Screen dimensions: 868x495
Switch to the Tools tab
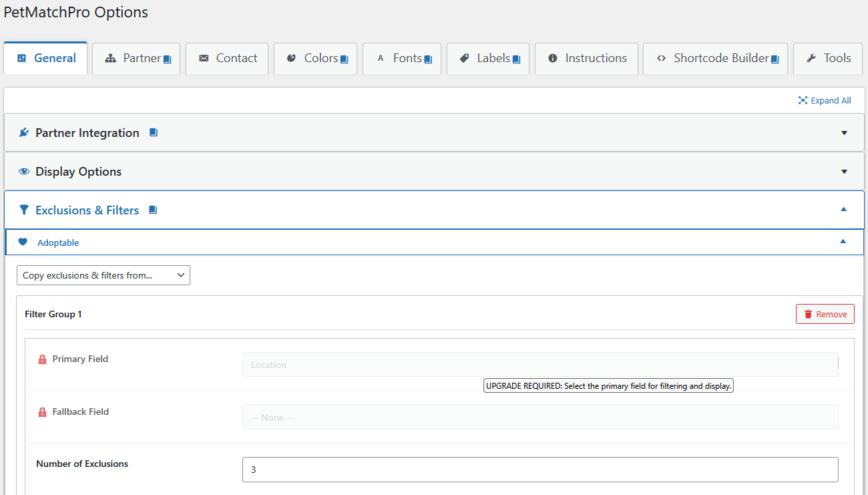point(827,59)
